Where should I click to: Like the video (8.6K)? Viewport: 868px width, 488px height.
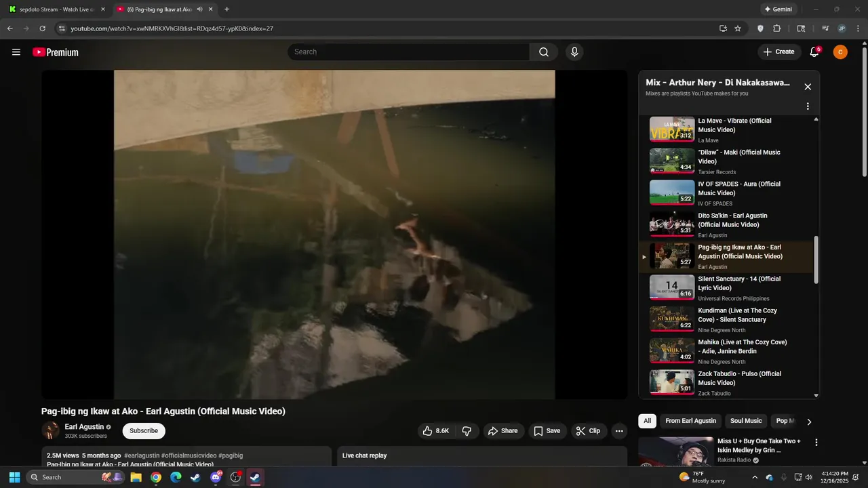click(x=436, y=431)
